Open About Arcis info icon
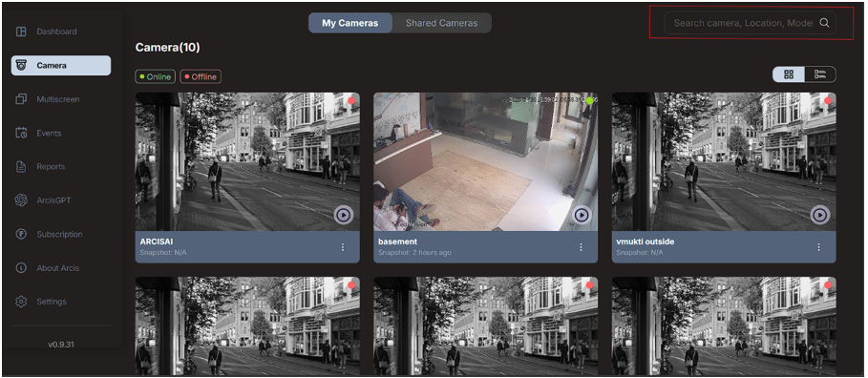The height and width of the screenshot is (378, 868). click(x=21, y=268)
